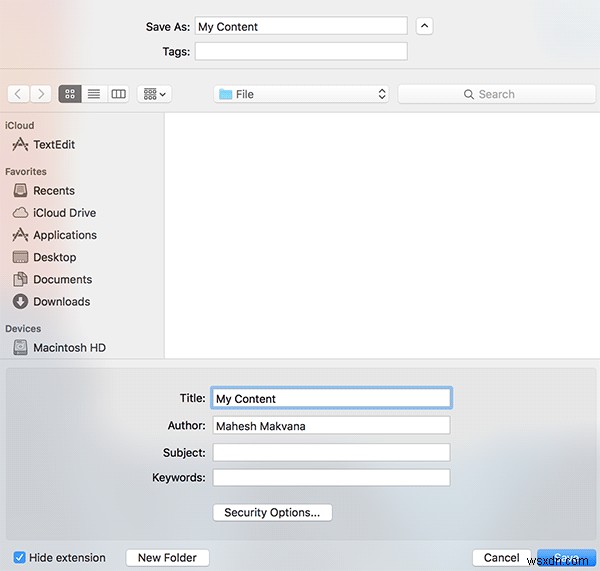Click the iCloud Drive cloud icon

point(20,212)
